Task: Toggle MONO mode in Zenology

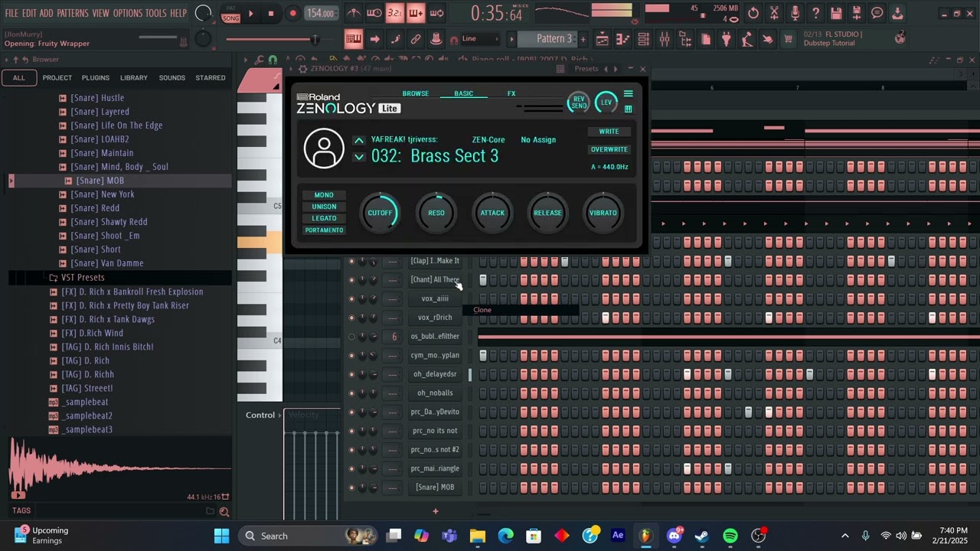Action: (x=324, y=195)
